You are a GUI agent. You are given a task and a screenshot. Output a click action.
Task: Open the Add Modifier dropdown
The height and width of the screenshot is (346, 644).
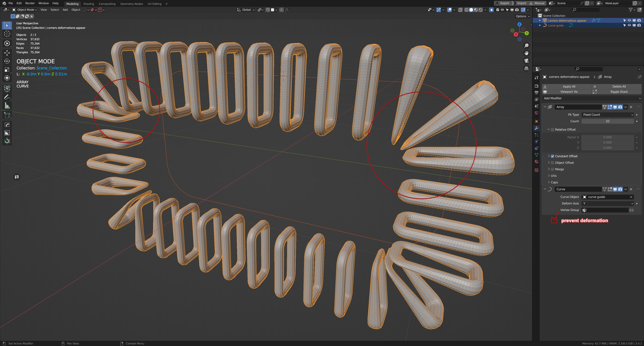click(592, 98)
